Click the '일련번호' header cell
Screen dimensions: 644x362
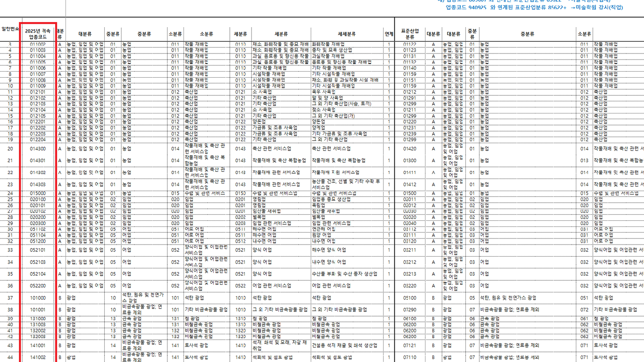10,29
